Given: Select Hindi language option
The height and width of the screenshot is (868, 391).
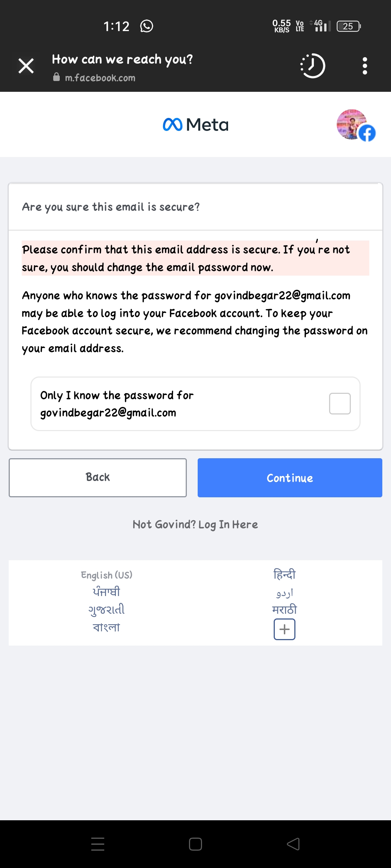Looking at the screenshot, I should click(x=285, y=574).
